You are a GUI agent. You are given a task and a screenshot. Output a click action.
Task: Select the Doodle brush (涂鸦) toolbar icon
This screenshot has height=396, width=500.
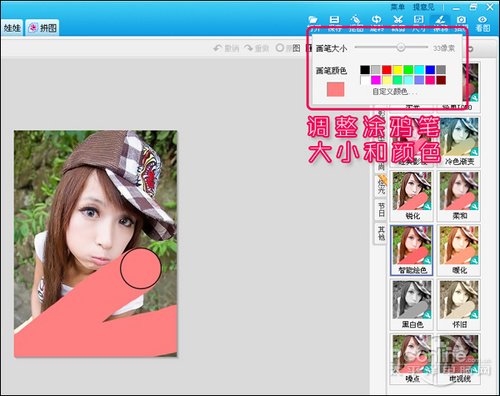coord(440,20)
